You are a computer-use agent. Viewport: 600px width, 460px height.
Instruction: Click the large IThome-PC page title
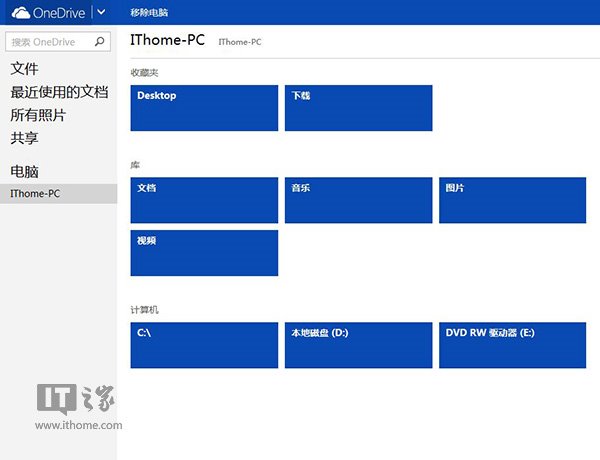(x=167, y=40)
